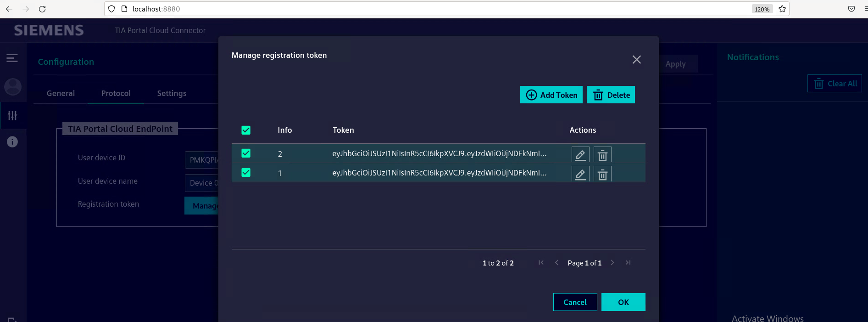
Task: Go to the previous page of tokens
Action: (556, 263)
